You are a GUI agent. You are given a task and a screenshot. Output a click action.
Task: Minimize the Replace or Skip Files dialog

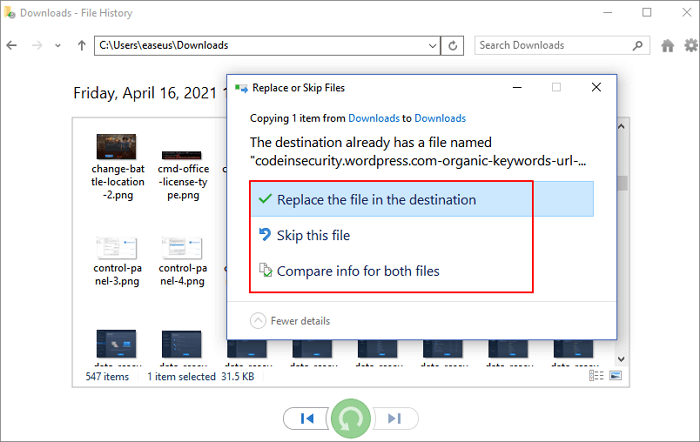[517, 88]
